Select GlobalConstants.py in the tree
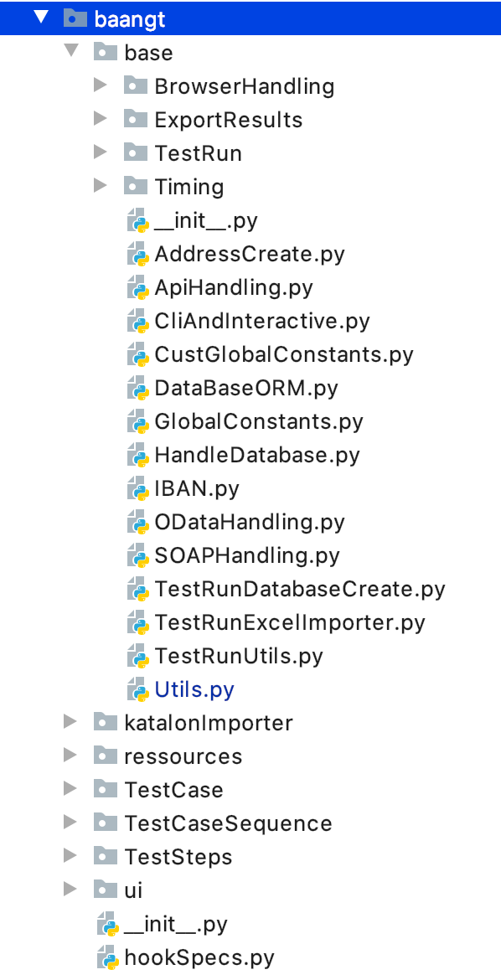 tap(259, 422)
